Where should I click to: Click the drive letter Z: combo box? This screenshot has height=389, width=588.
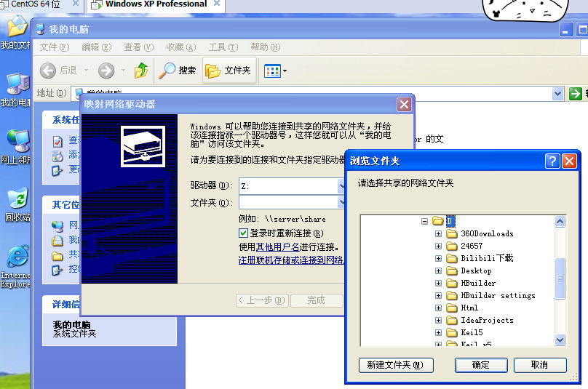click(292, 186)
